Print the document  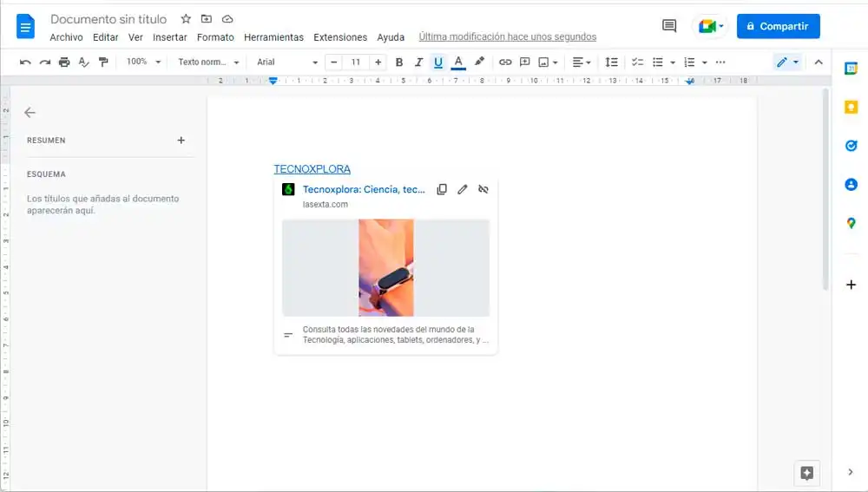[64, 62]
